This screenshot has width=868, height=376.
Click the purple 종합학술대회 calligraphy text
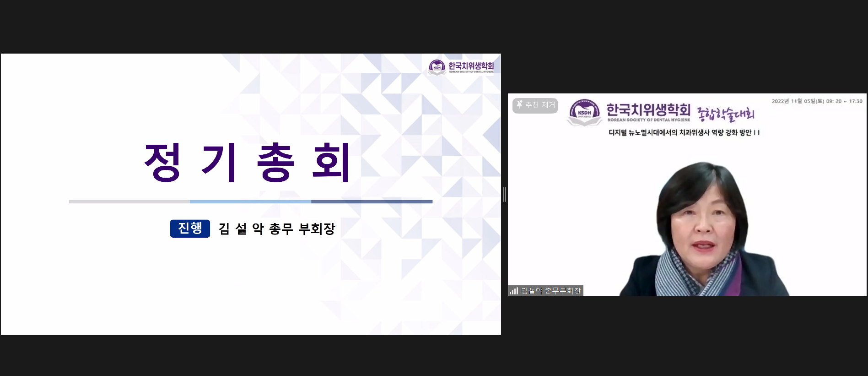tap(725, 114)
